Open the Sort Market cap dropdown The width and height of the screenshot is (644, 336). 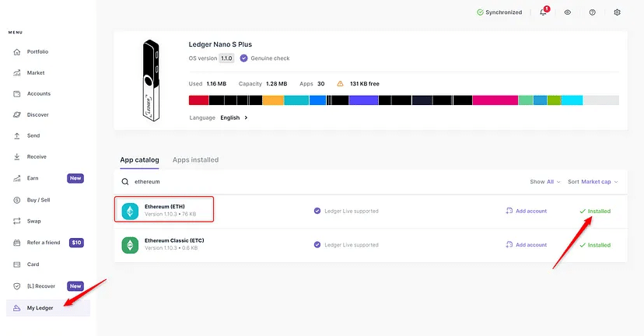pyautogui.click(x=593, y=182)
